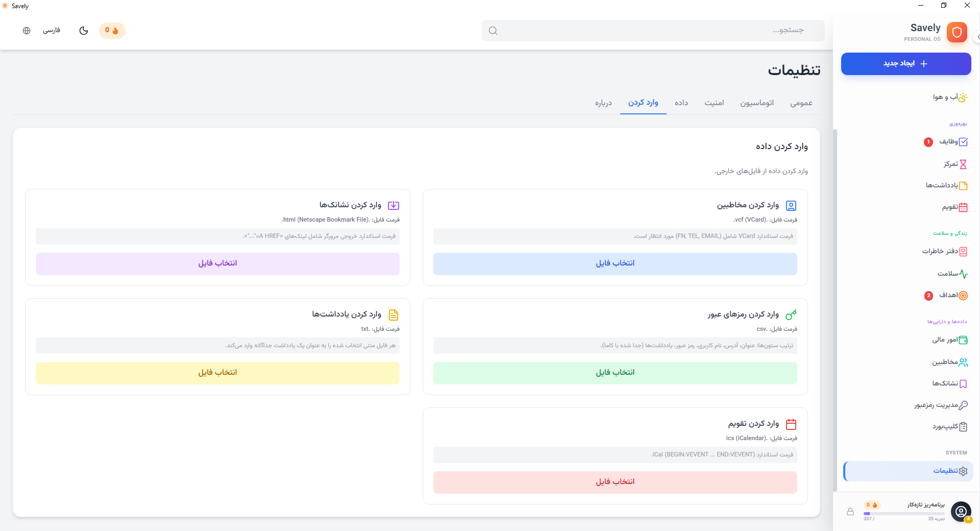Open دفتر خاطرات (diary) section
This screenshot has width=980, height=531.
coord(945,251)
